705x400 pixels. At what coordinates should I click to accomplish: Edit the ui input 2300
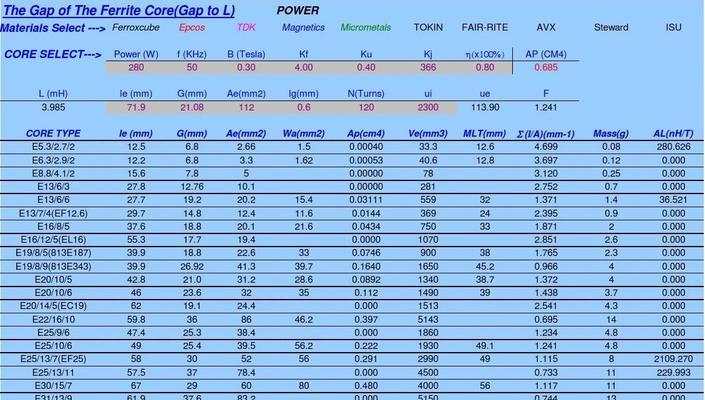coord(428,107)
